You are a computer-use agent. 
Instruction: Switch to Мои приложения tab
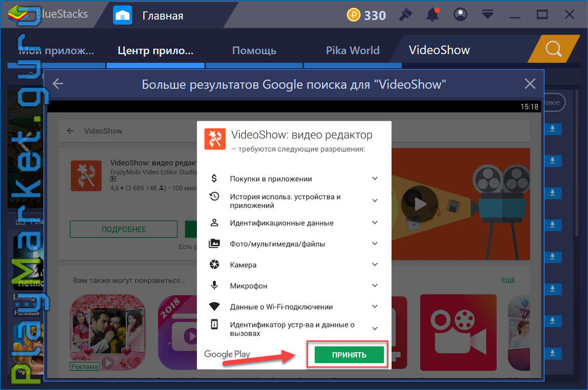tap(56, 50)
